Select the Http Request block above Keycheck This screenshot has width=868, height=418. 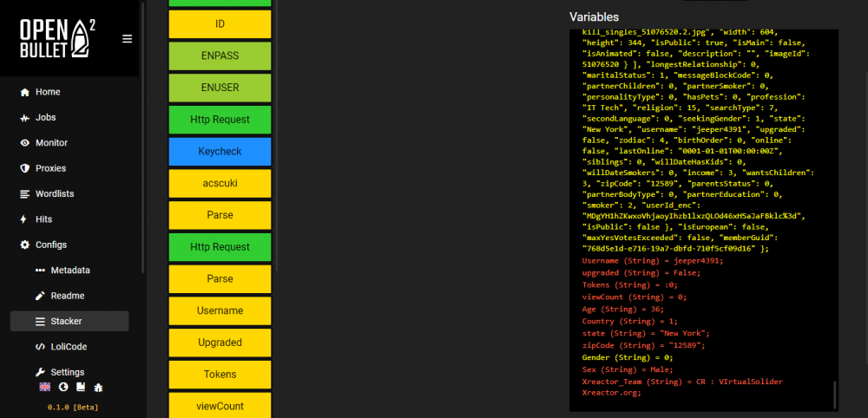[x=220, y=120]
